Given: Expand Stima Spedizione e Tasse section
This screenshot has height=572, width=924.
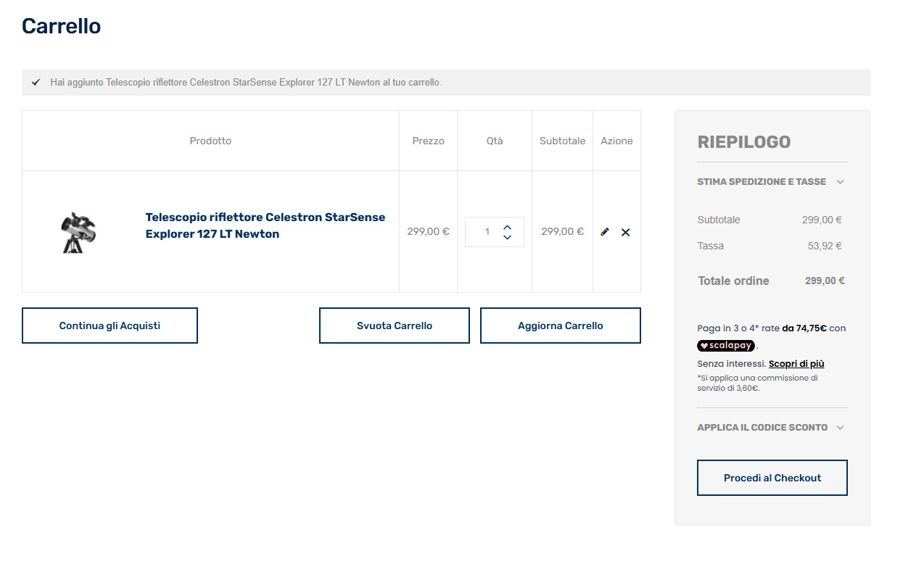Looking at the screenshot, I should 772,182.
